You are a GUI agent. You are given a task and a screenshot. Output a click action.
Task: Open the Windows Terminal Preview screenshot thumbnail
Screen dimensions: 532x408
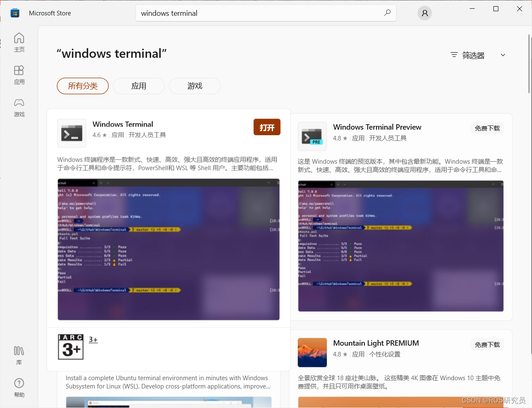click(x=401, y=246)
